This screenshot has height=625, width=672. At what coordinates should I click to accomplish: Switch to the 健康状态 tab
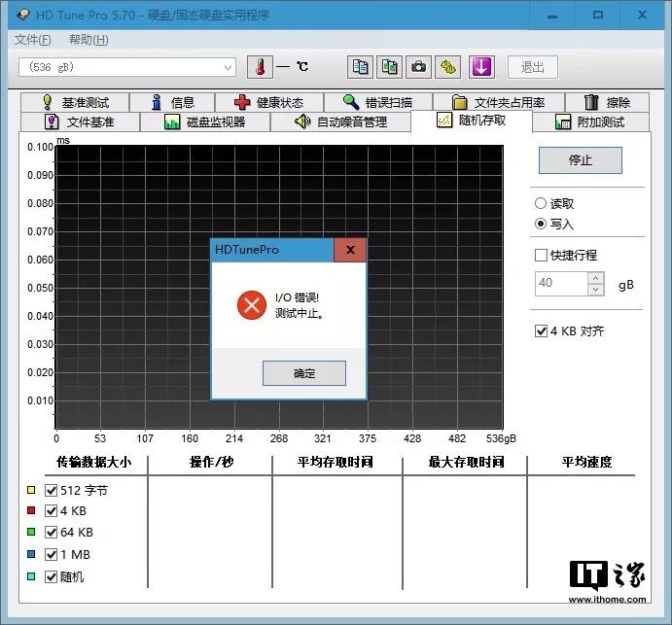coord(269,103)
